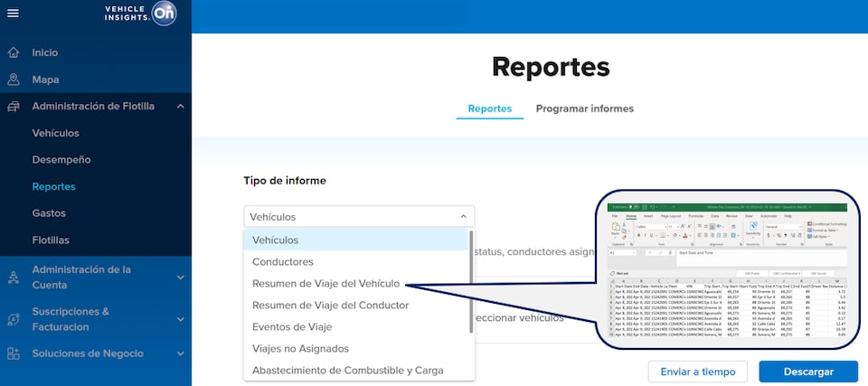The width and height of the screenshot is (868, 386).
Task: Choose Resumen de Viaje del Vehículo option
Action: pyautogui.click(x=325, y=284)
